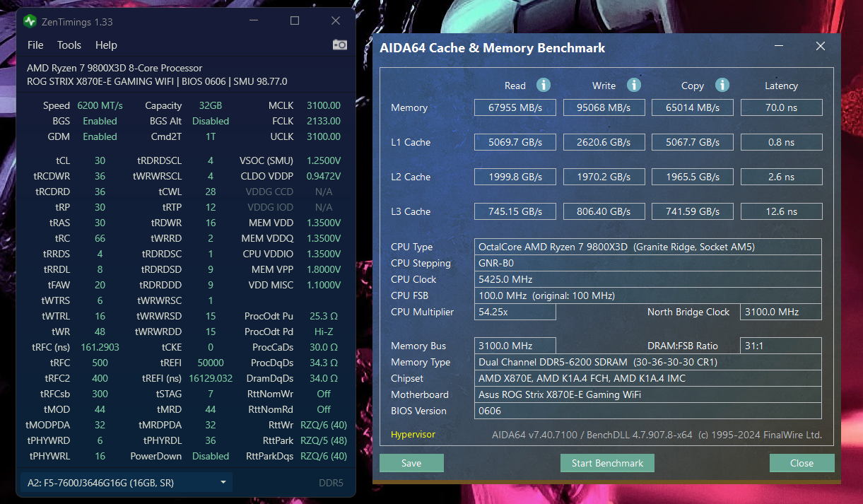Click the tREFI 50000 value

click(211, 363)
